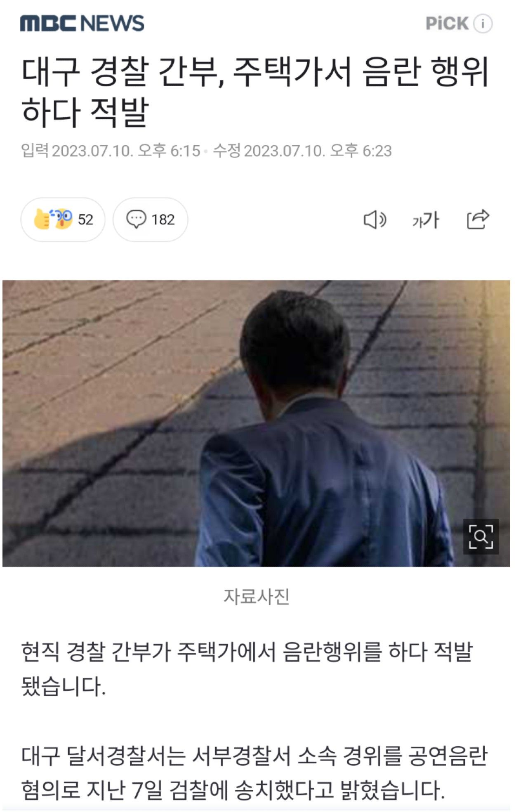Click the PiCK label
The image size is (516, 812).
[x=447, y=24]
